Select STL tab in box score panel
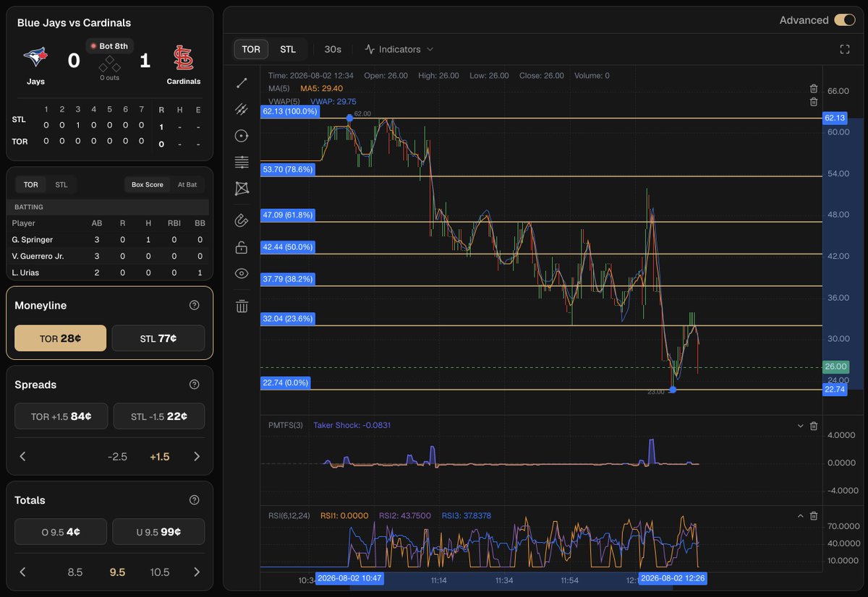 tap(61, 184)
